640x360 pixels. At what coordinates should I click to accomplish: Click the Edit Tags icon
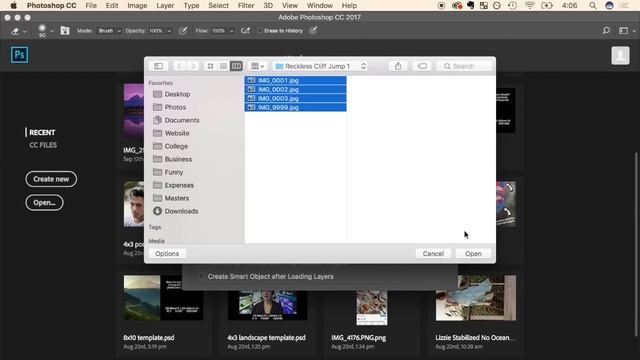[x=422, y=66]
